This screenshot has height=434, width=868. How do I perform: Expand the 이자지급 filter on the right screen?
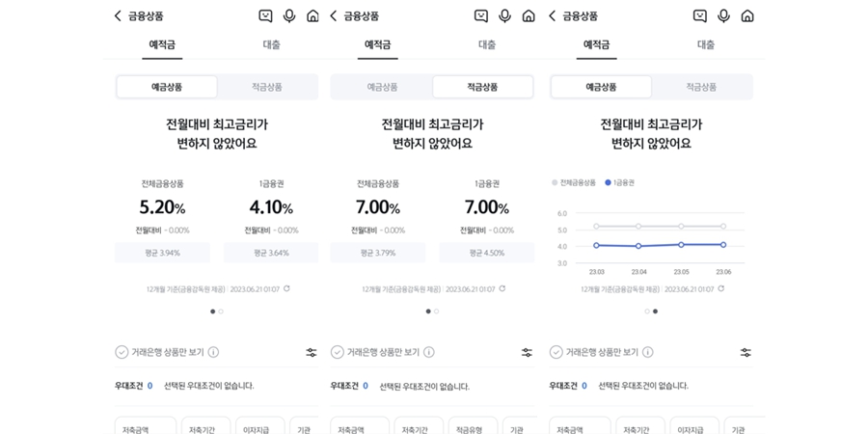[x=694, y=426]
